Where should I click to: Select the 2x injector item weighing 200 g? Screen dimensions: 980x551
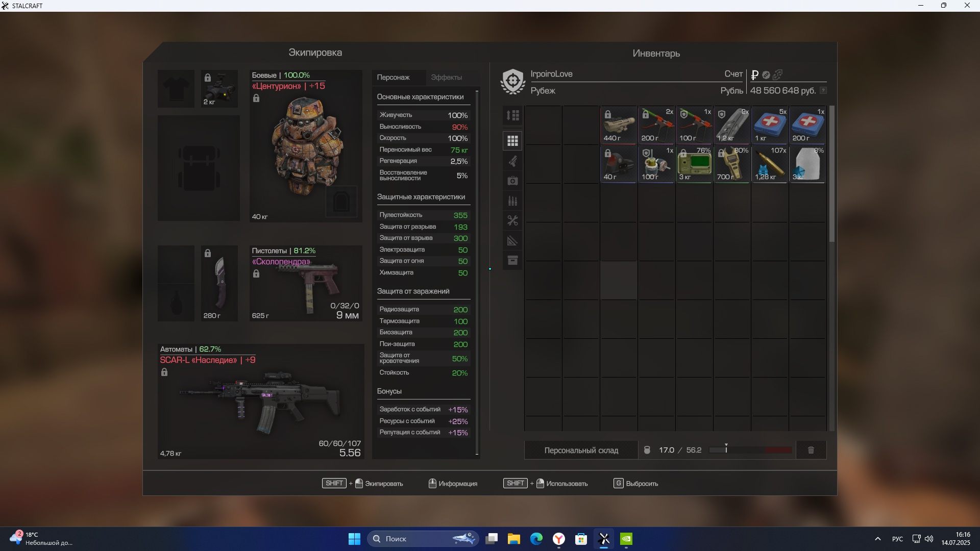tap(656, 125)
